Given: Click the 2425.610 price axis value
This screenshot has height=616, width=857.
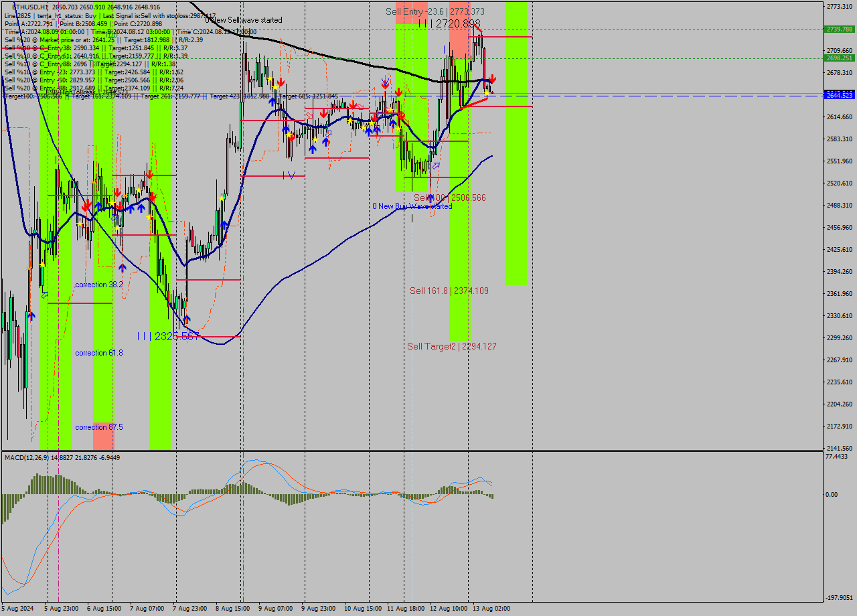Looking at the screenshot, I should coord(840,249).
